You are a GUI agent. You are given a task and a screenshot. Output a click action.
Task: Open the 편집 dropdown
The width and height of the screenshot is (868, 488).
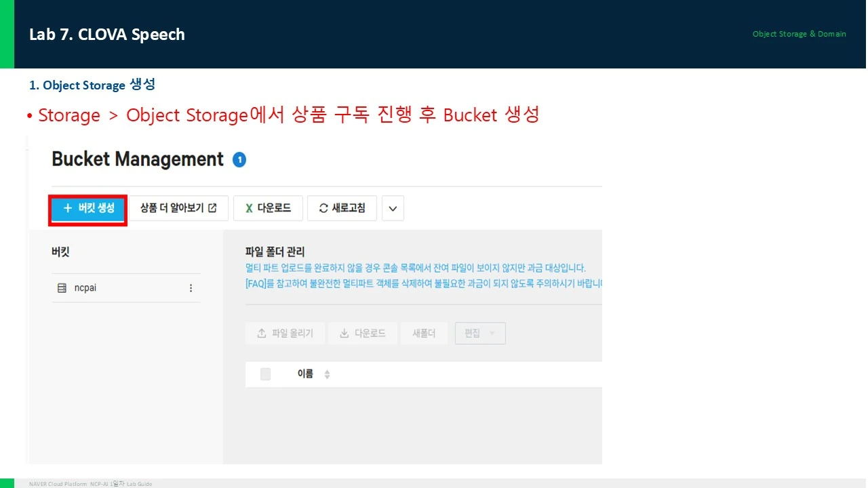(x=480, y=333)
